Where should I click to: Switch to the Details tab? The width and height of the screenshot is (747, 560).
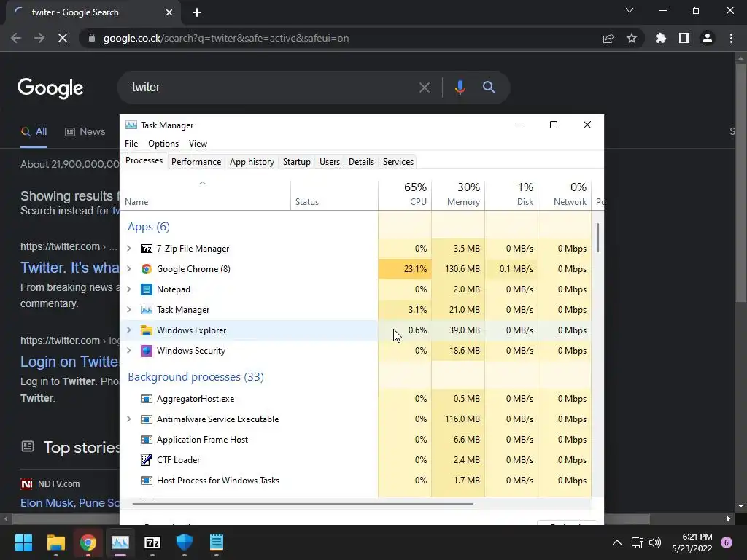pos(361,162)
